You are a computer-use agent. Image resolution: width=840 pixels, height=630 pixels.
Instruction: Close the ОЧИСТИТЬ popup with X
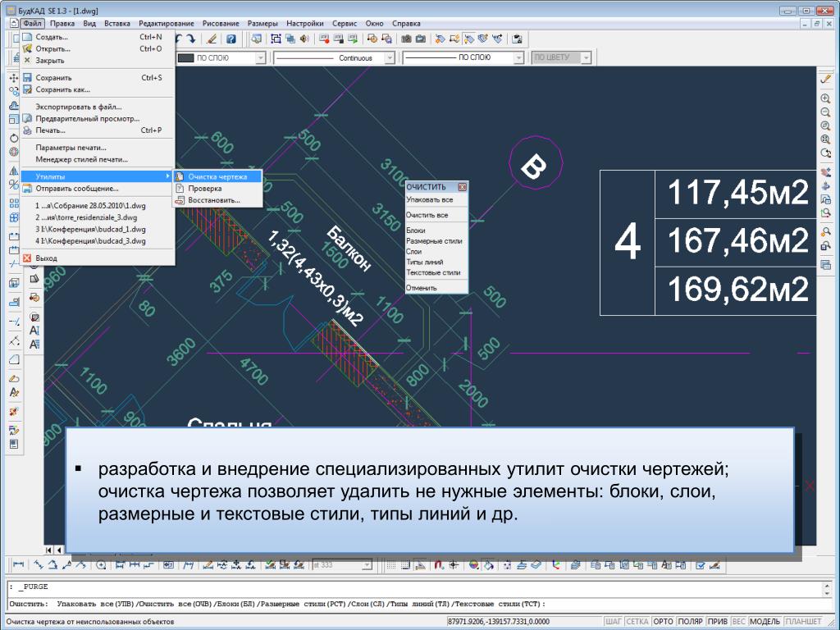coord(463,187)
